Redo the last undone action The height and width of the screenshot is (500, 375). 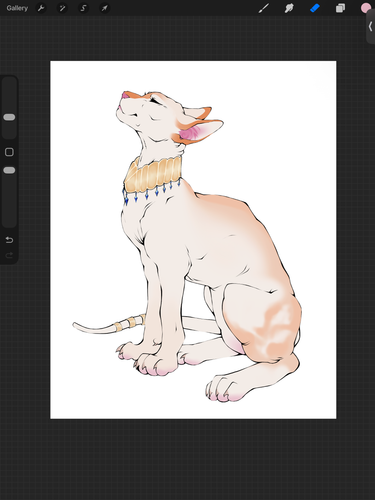coord(9,255)
